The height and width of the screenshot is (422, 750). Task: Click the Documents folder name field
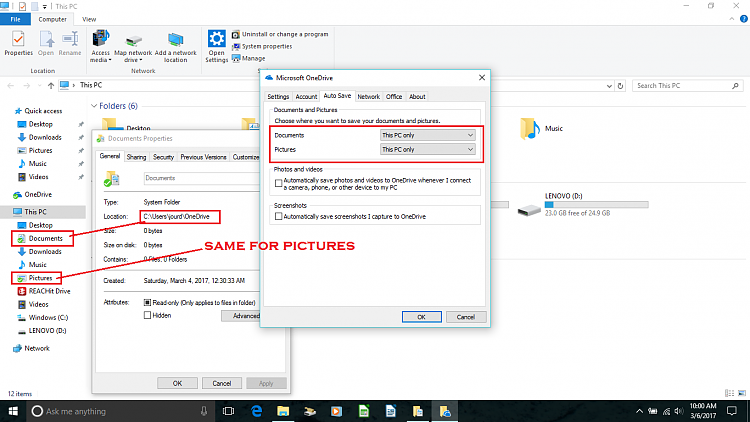[201, 178]
